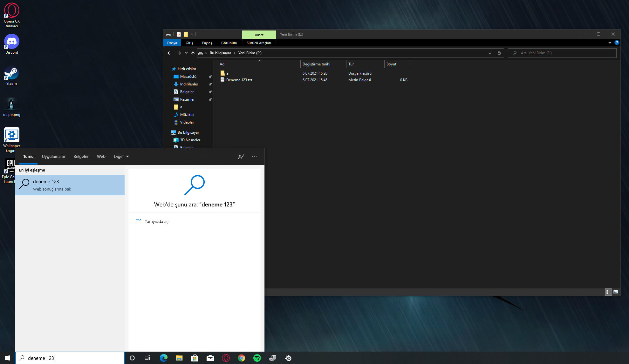
Task: Expand breadcrumb arrow after Bu bilgisayar
Action: click(x=235, y=53)
